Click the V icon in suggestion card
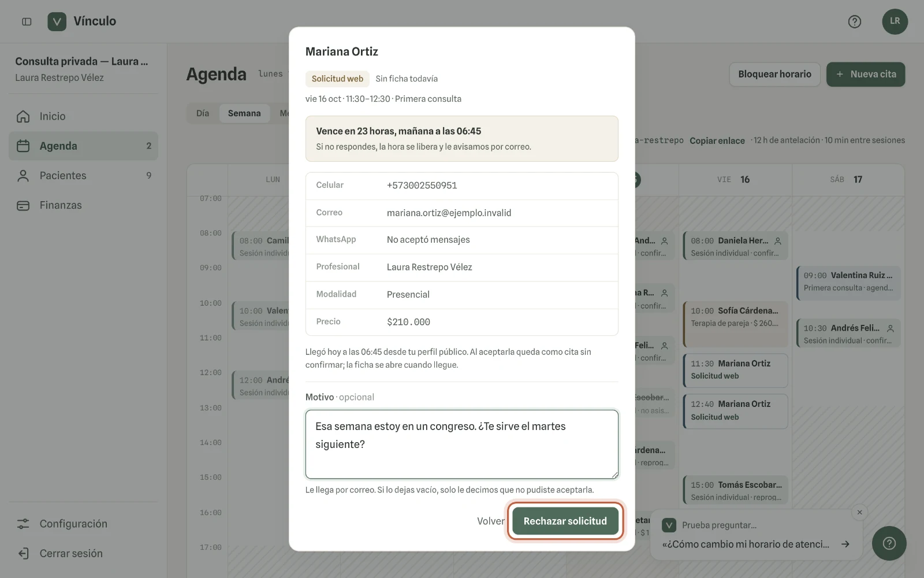 669,525
